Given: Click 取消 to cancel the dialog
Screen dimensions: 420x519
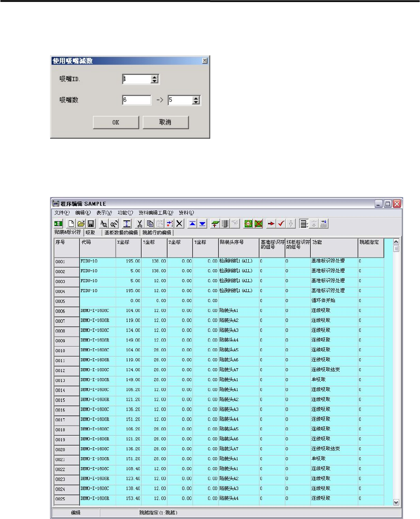Looking at the screenshot, I should 166,122.
